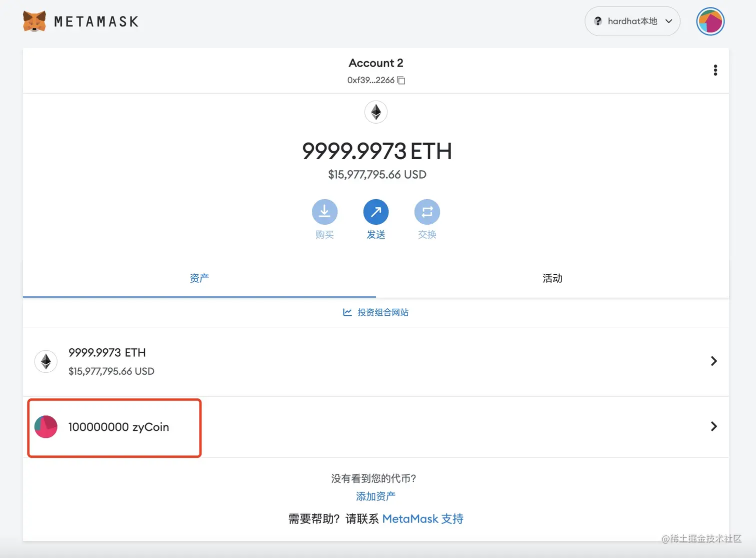Open the MetaMask 支持 link
Screen dimensions: 756x558
coord(423,519)
